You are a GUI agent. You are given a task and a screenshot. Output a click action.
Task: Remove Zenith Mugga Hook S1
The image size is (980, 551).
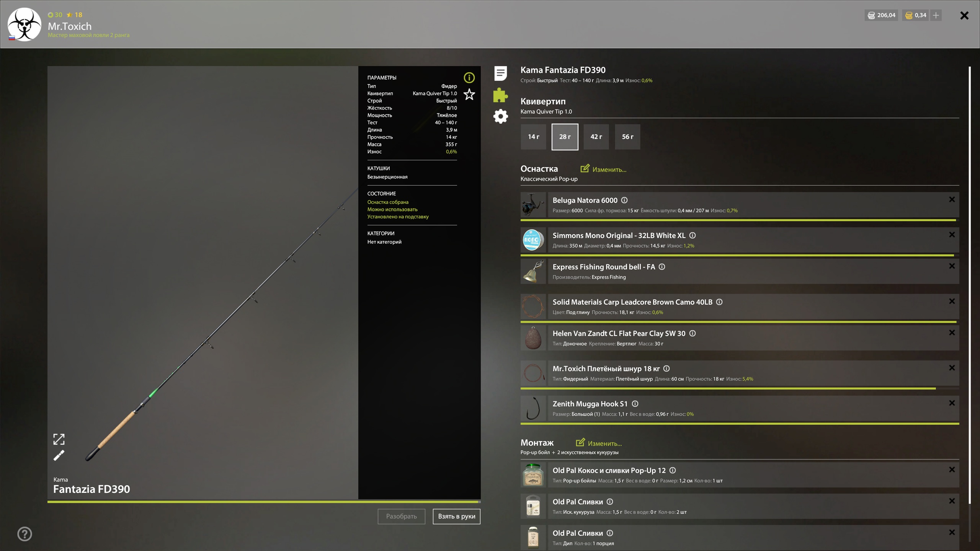pyautogui.click(x=952, y=403)
